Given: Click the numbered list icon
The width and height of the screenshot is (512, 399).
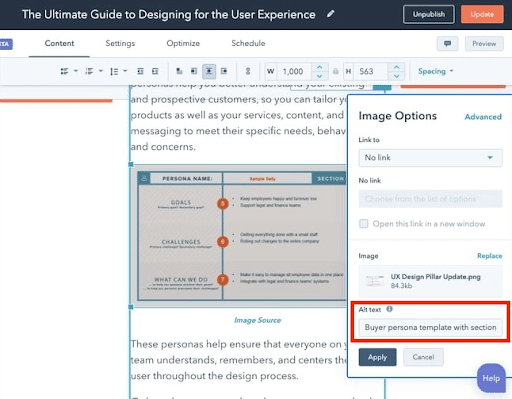Looking at the screenshot, I should coord(89,71).
